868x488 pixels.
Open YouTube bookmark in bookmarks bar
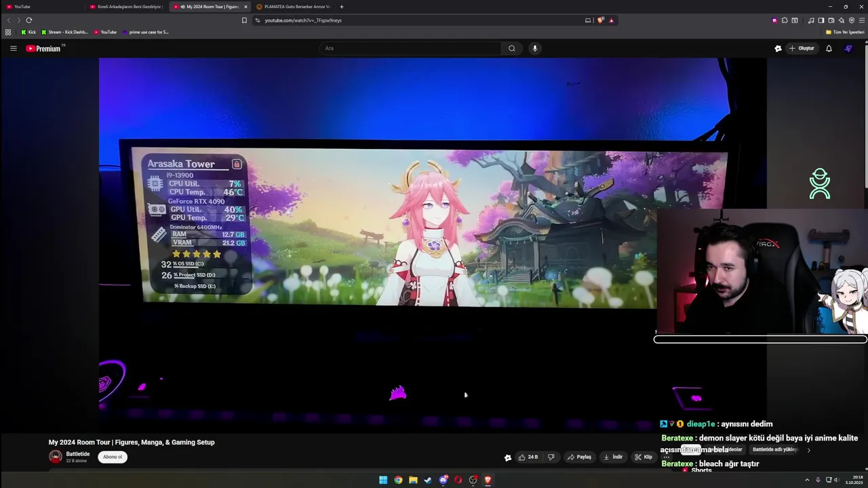coord(105,32)
